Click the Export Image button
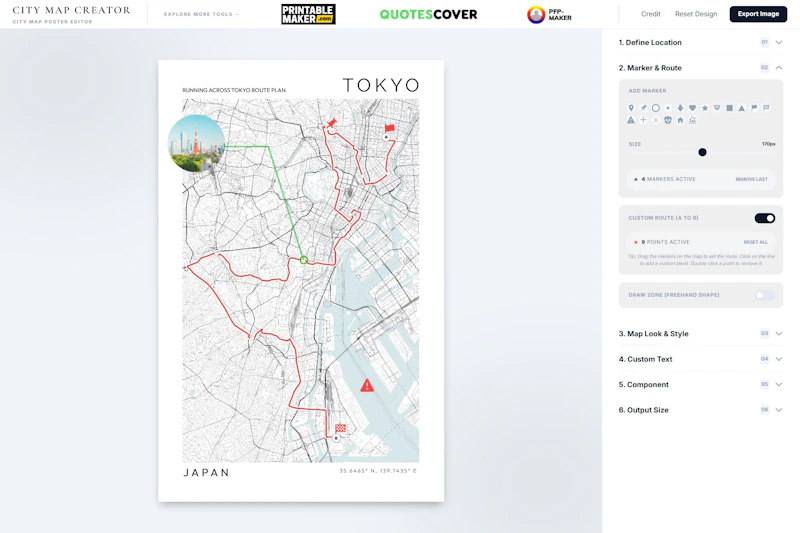Image resolution: width=800 pixels, height=533 pixels. 758,14
